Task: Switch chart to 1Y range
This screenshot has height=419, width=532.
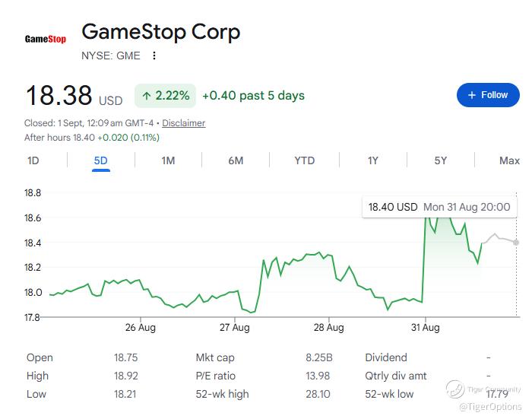Action: click(373, 160)
